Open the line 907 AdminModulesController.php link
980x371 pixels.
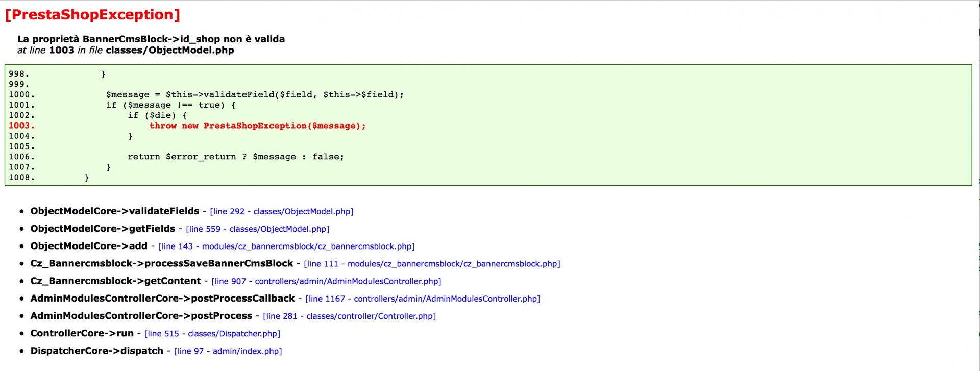[x=326, y=281]
